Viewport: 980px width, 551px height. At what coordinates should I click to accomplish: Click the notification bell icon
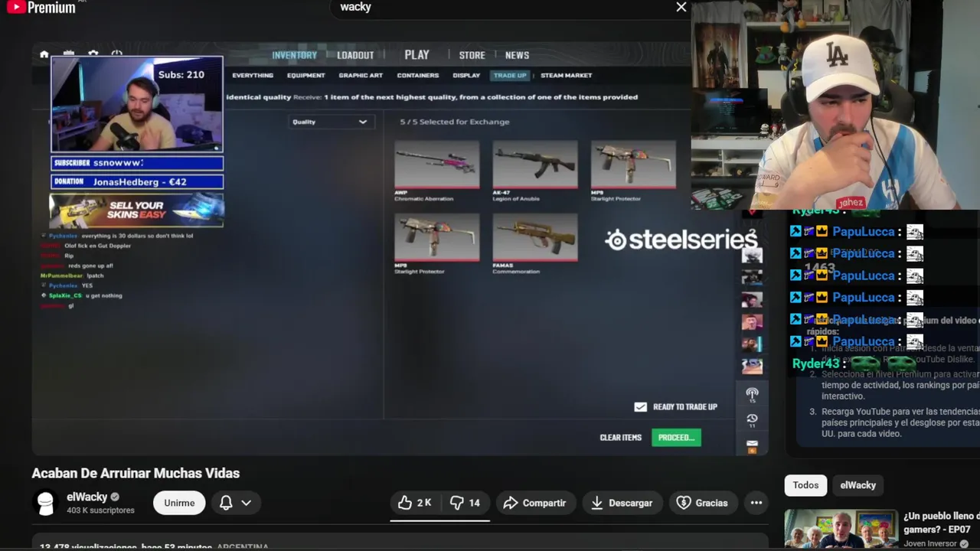pos(226,503)
